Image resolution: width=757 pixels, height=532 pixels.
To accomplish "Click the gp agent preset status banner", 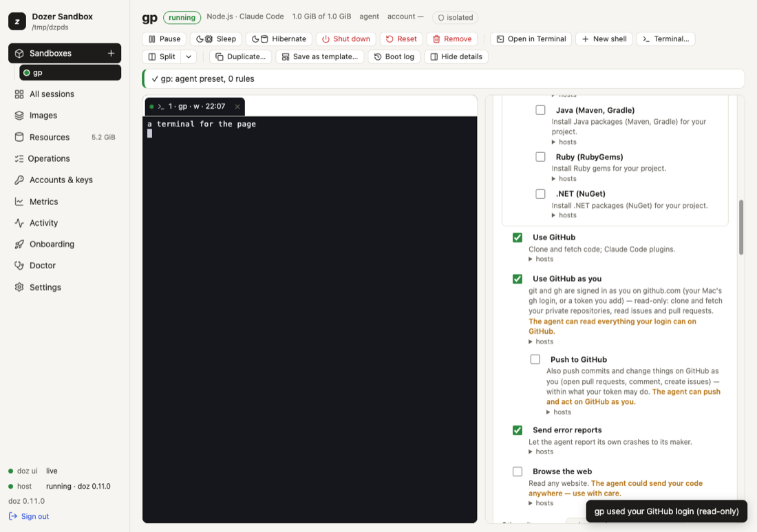I will point(443,78).
